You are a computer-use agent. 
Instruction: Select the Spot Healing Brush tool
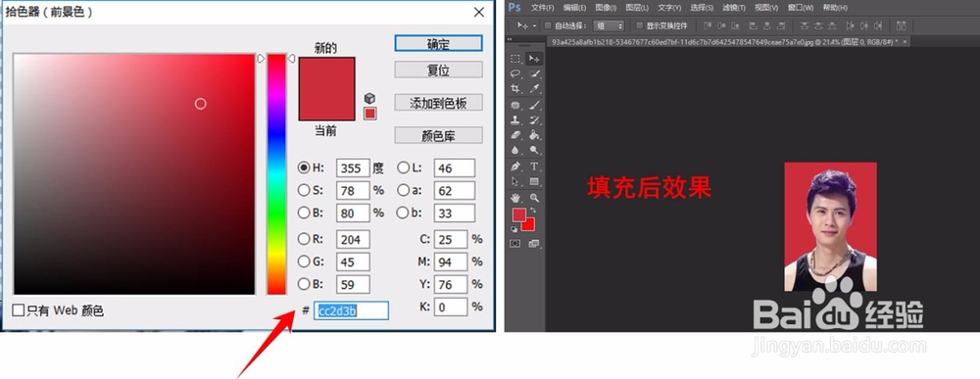click(x=515, y=105)
